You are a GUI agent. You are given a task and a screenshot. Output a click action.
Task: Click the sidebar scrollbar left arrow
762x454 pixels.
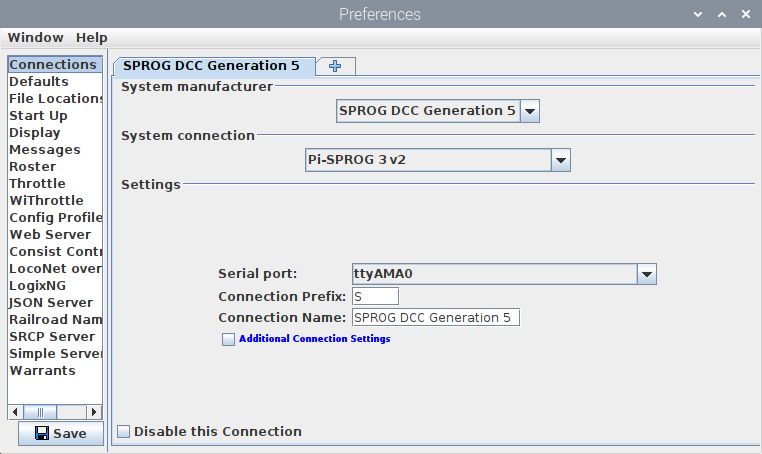click(x=16, y=412)
